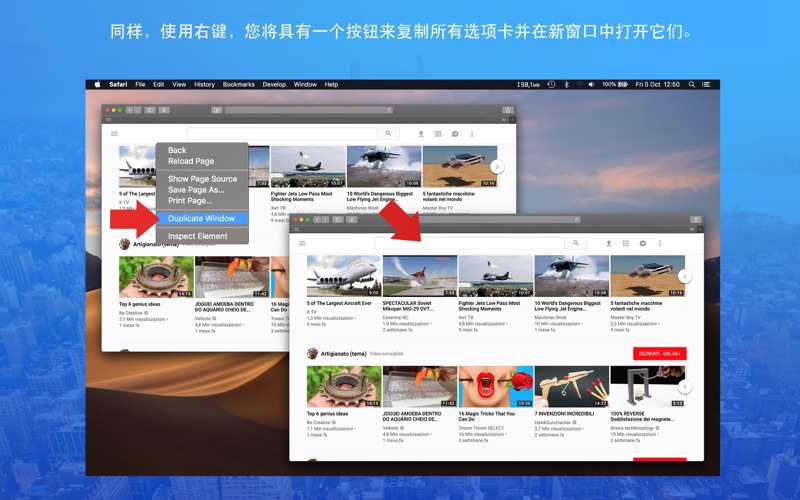This screenshot has width=800, height=500.
Task: Open Top 6 genius ideas thumbnail, back window
Action: click(156, 277)
